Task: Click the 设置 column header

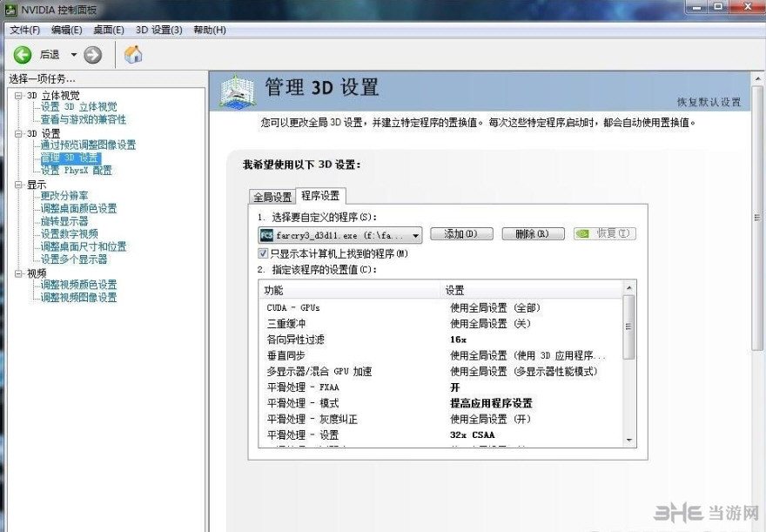Action: [533, 291]
